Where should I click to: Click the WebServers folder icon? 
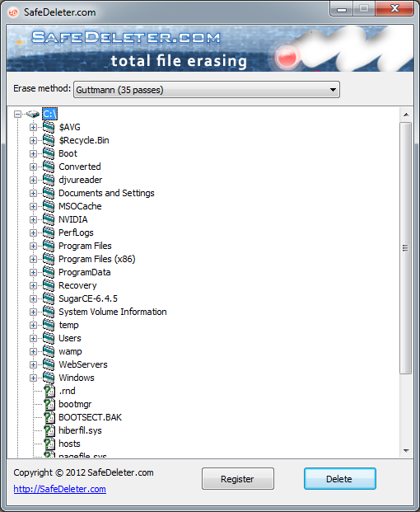[49, 364]
